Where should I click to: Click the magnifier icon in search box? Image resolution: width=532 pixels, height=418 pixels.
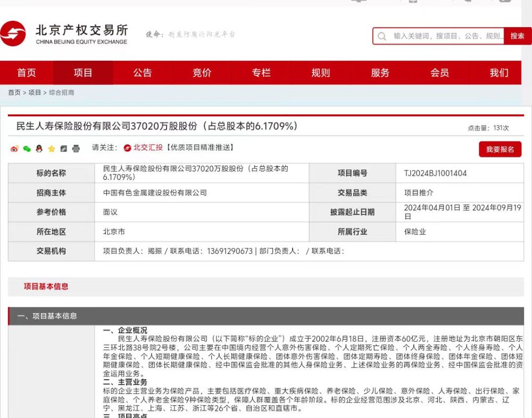(x=381, y=36)
